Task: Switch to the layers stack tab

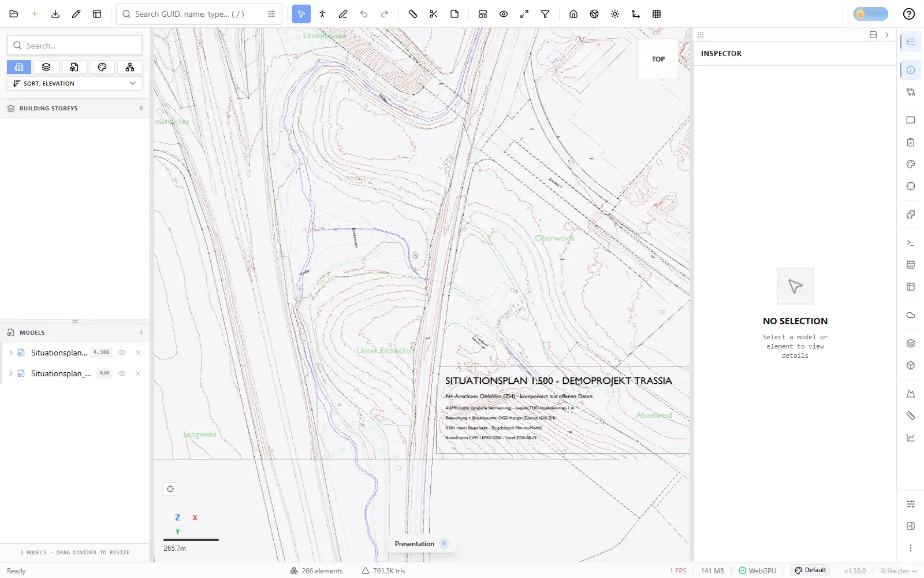Action: pyautogui.click(x=46, y=67)
